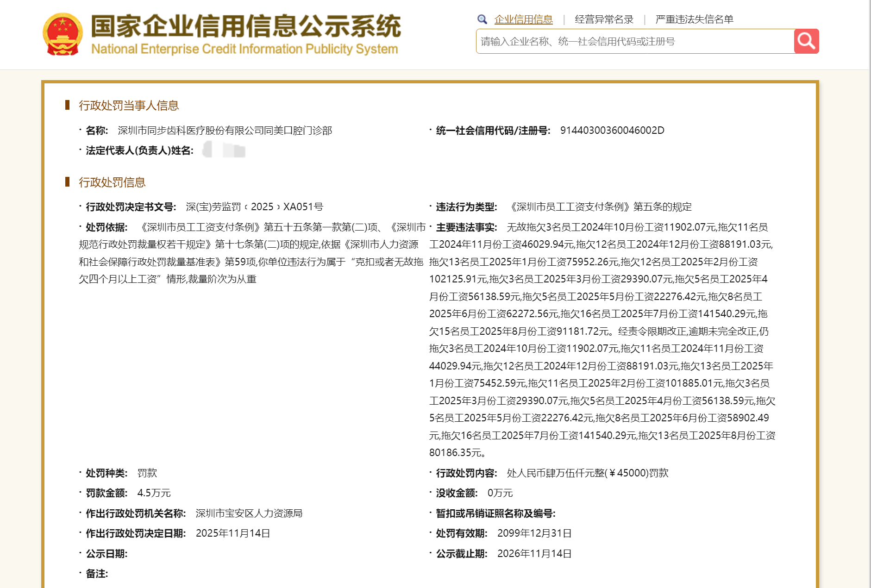Click the 行政处罚内容 label
Viewport: 871px width, 588px height.
coord(466,473)
